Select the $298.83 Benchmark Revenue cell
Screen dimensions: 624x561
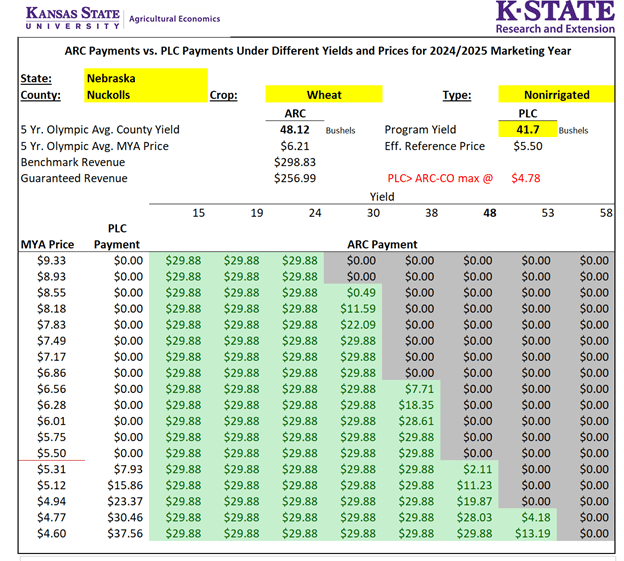[295, 162]
